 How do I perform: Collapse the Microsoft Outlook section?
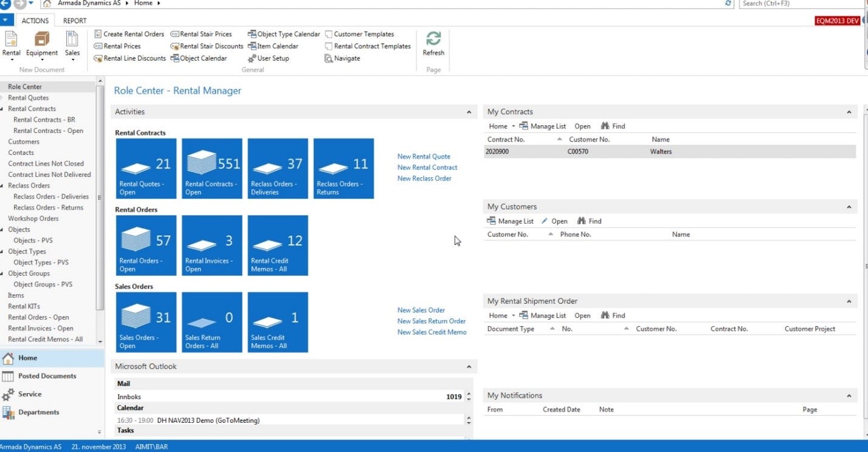469,367
